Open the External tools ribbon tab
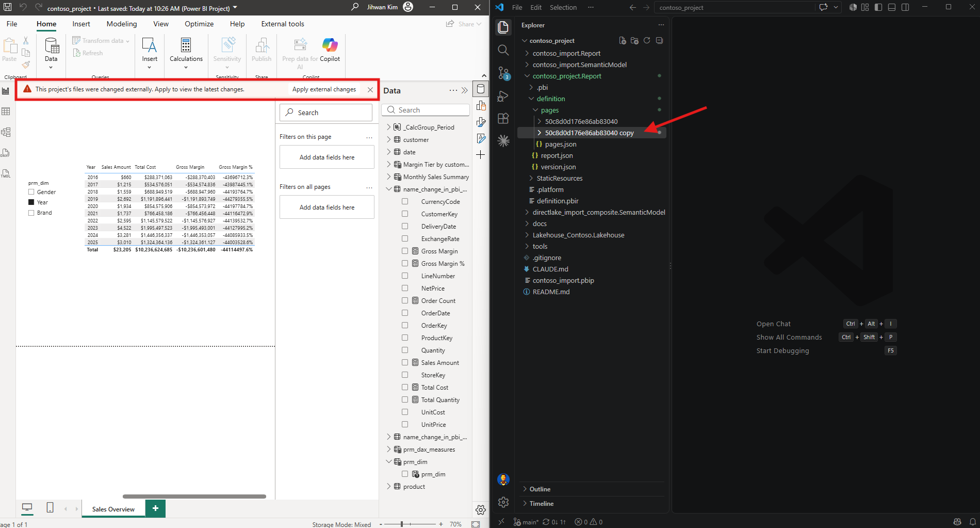The image size is (980, 528). (283, 24)
